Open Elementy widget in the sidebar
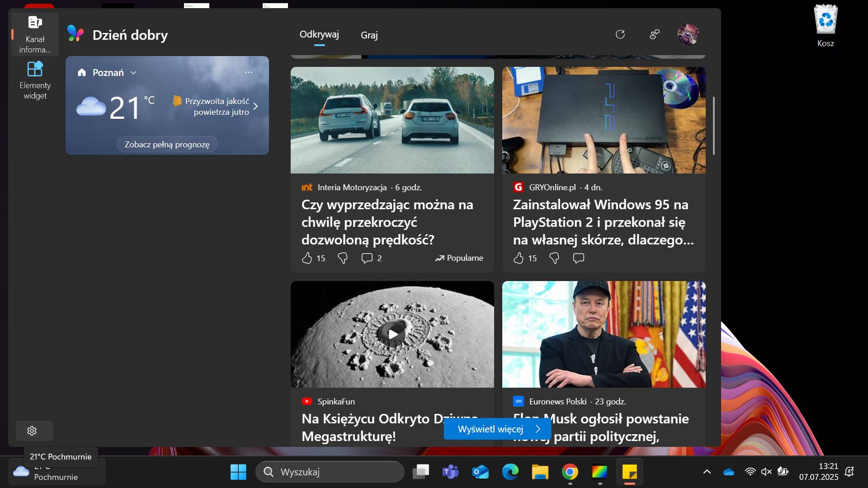The height and width of the screenshot is (488, 868). (x=35, y=80)
